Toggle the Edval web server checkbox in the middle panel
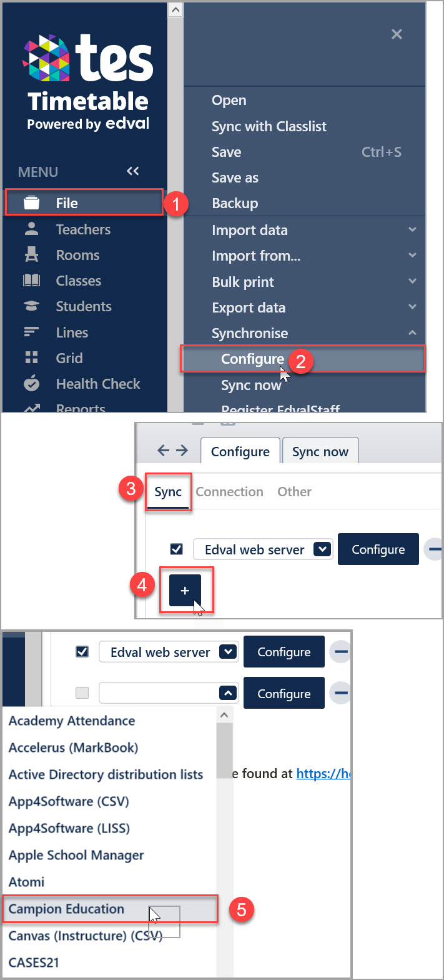Screen dimensions: 444x980 (x=177, y=549)
